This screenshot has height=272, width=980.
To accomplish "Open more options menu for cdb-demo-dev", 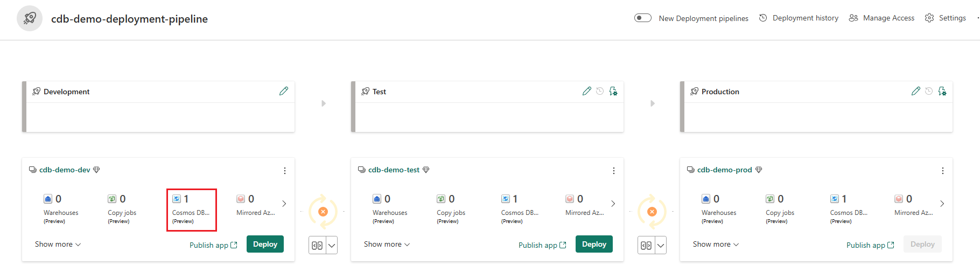I will (x=285, y=171).
